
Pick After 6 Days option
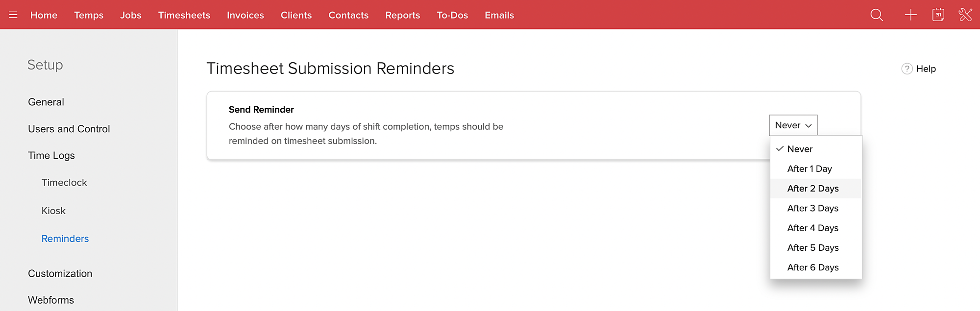point(813,267)
